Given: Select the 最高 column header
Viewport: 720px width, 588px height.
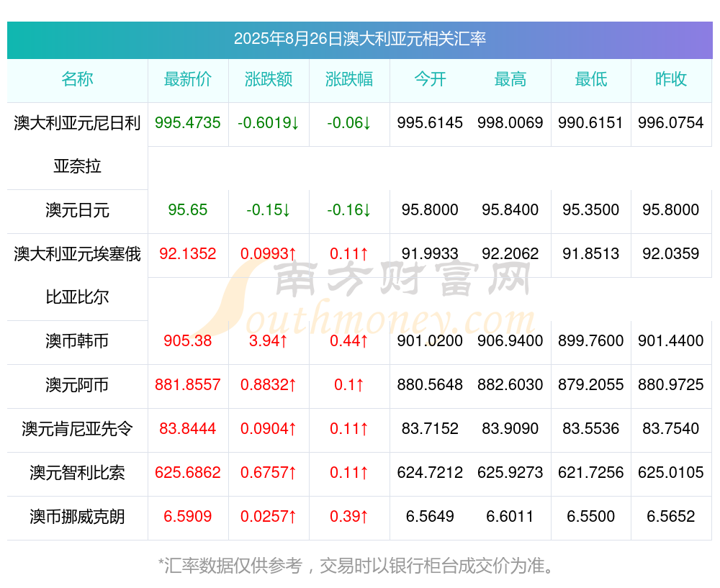Looking at the screenshot, I should tap(510, 79).
